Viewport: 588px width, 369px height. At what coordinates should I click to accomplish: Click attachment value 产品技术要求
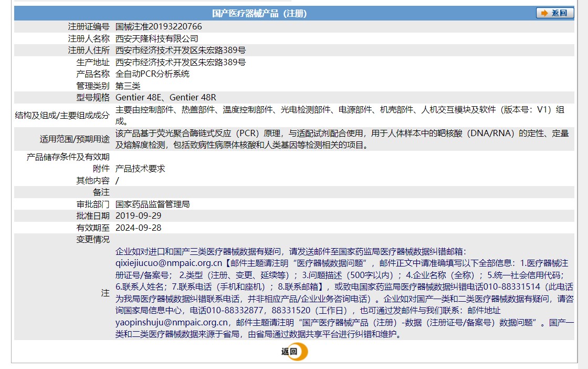click(140, 169)
